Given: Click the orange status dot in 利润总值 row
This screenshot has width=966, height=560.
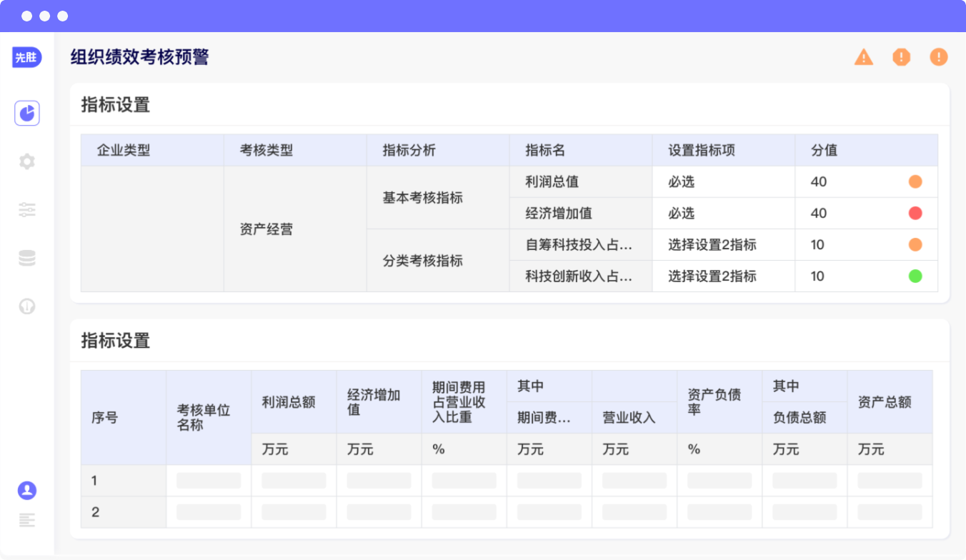Looking at the screenshot, I should (915, 182).
